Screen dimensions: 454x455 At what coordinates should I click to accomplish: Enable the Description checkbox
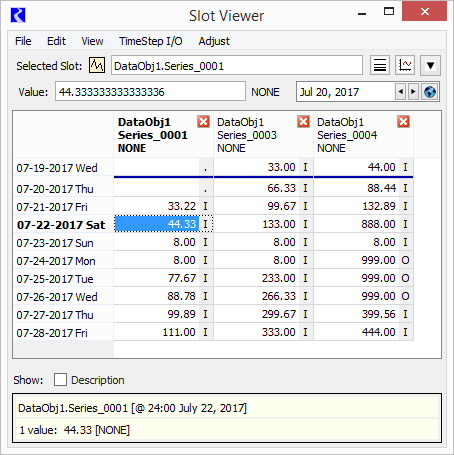coord(60,380)
